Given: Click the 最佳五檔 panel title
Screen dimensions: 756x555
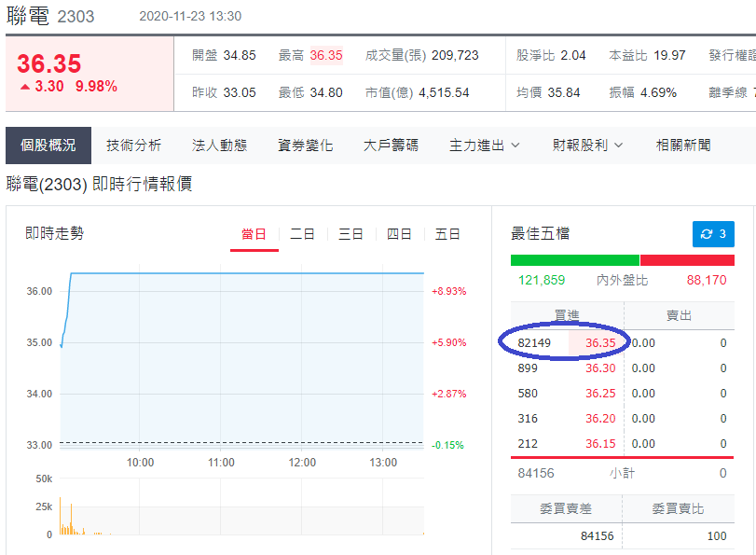Looking at the screenshot, I should (x=540, y=233).
